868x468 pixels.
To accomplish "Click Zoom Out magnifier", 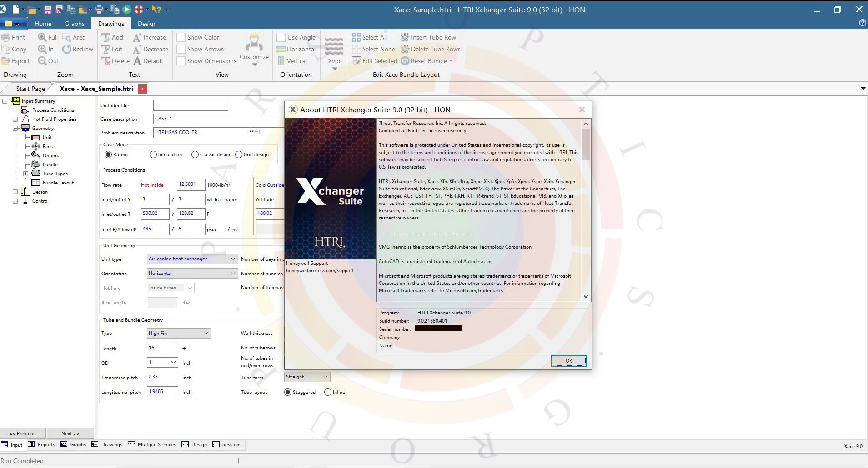I will coord(42,61).
